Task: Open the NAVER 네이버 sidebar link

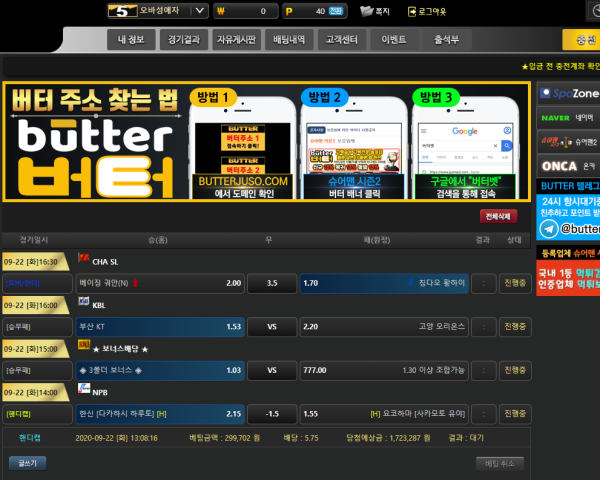Action: point(568,117)
